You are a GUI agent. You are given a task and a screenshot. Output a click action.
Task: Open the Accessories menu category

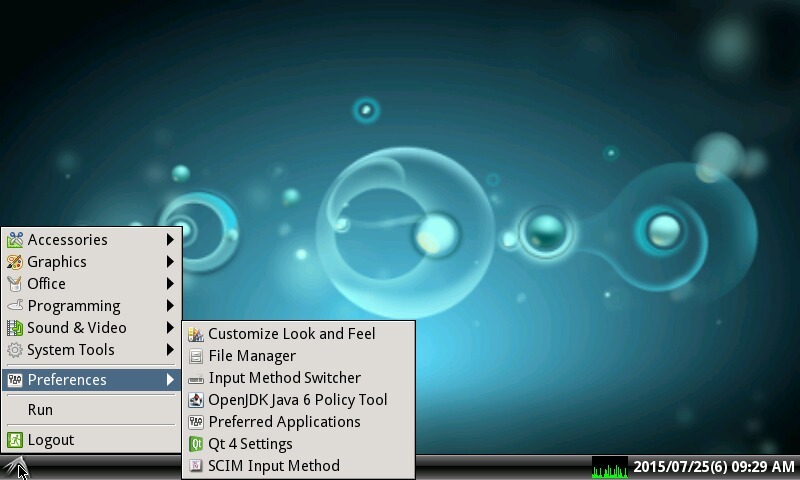(91, 240)
